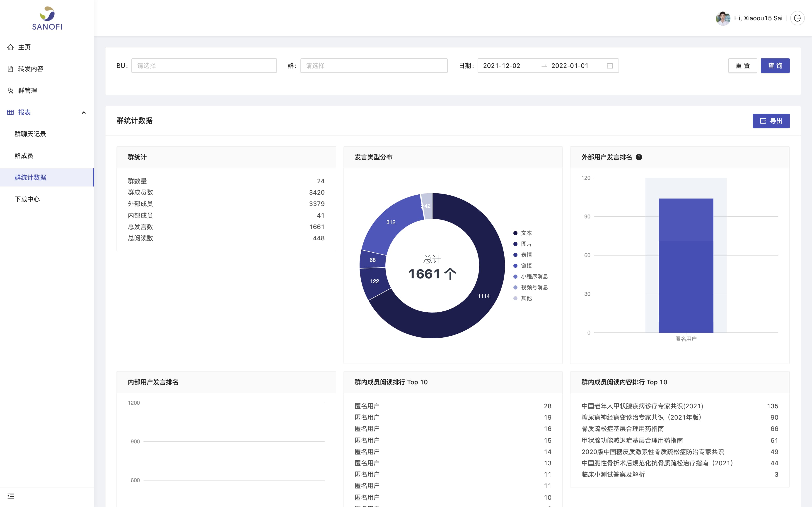This screenshot has height=507, width=812.
Task: Click the user avatar photo
Action: tap(723, 18)
